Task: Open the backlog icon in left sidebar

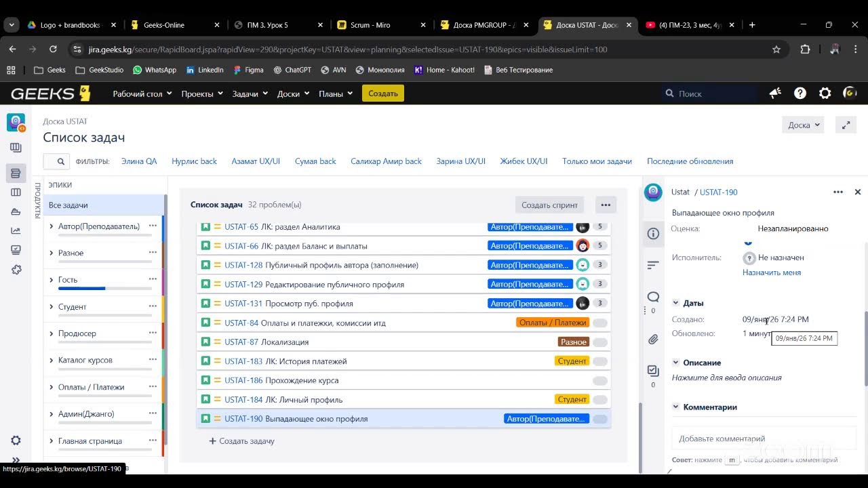Action: (16, 174)
